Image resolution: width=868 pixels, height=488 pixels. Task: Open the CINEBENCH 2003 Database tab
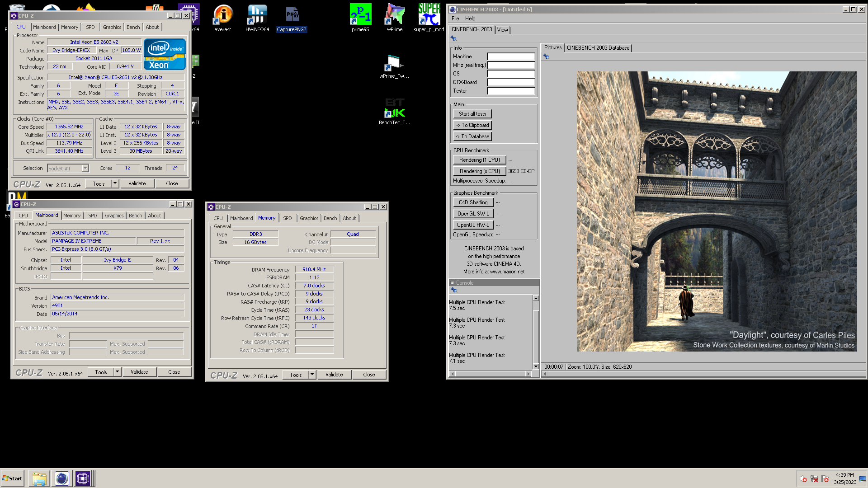point(598,48)
